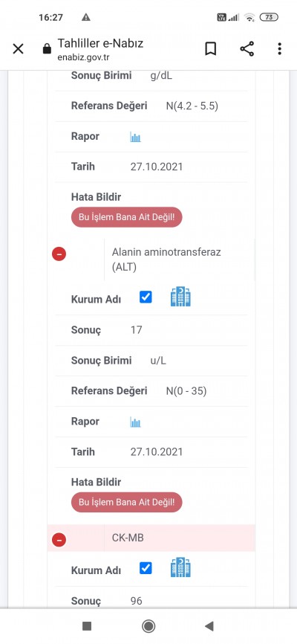Open the chart report icon above ALT section

(x=135, y=137)
